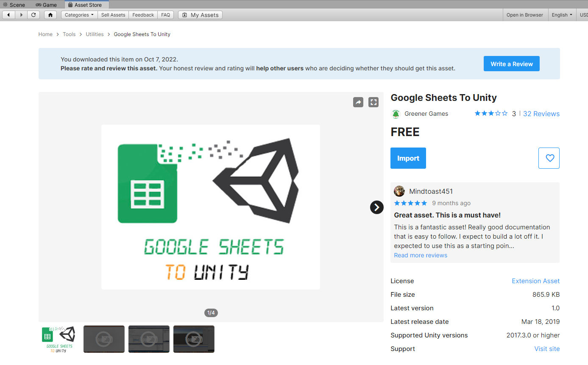Screen dimensions: 588x365
Task: Go to Home in the breadcrumb
Action: [45, 34]
